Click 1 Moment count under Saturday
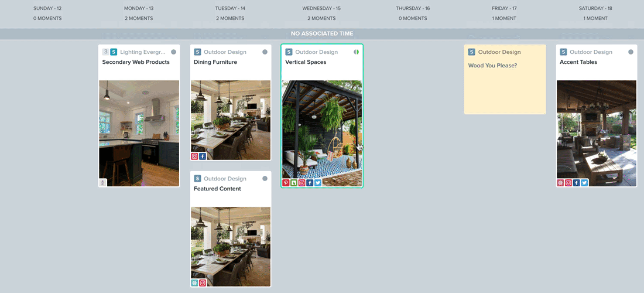Screen dimensions: 644x293 coord(595,19)
